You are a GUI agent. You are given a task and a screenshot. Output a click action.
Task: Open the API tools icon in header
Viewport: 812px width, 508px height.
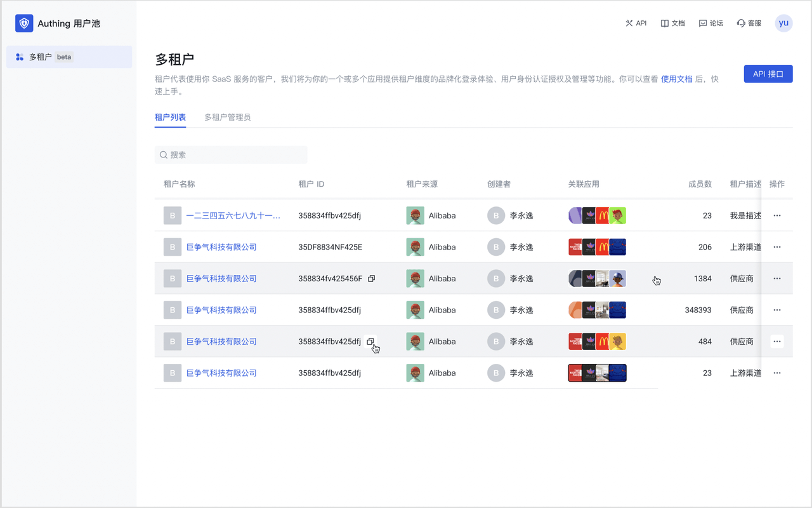(629, 23)
